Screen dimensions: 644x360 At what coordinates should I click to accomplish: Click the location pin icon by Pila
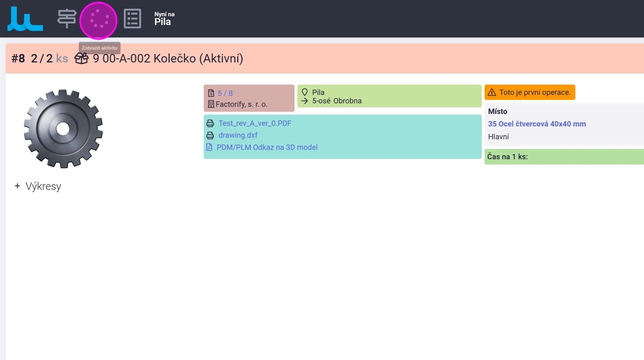pos(305,93)
